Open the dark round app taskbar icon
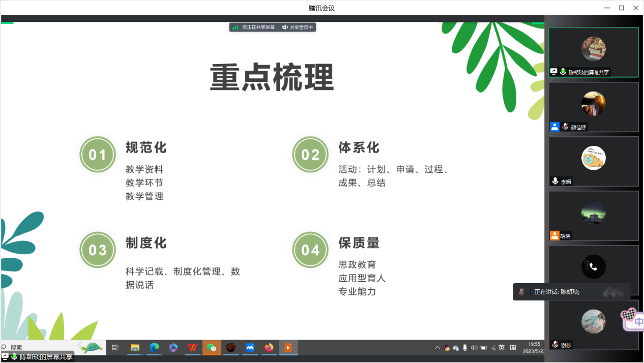The height and width of the screenshot is (363, 644). [231, 348]
